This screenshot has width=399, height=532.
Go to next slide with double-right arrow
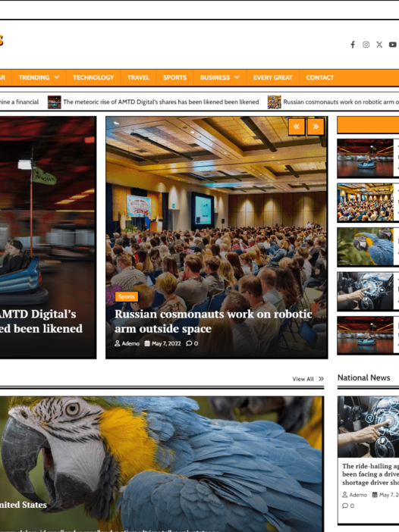point(316,127)
